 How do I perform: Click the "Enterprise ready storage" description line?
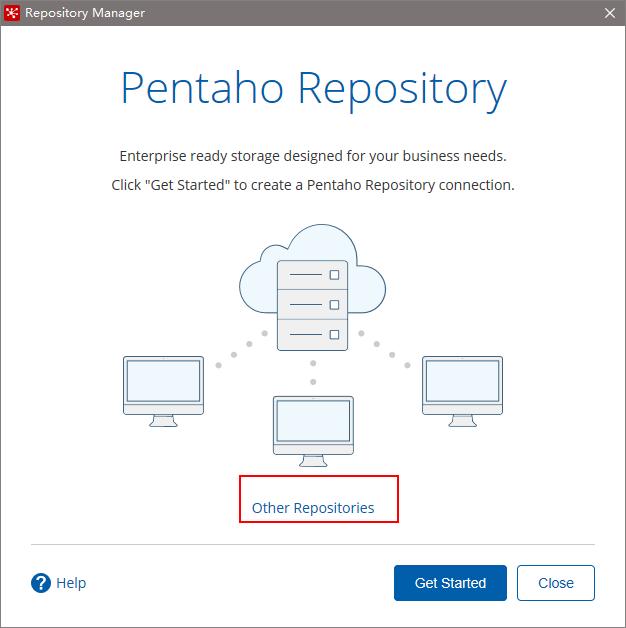pyautogui.click(x=313, y=156)
